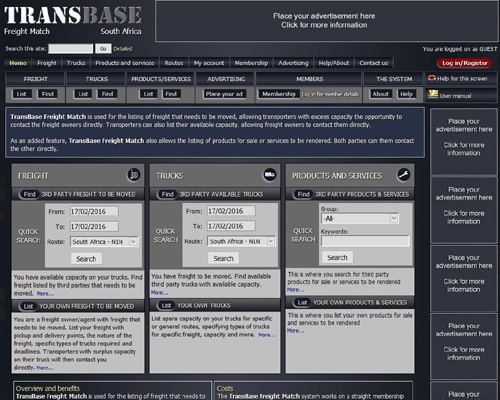Click the Go site search button
The image size is (500, 400).
click(103, 49)
